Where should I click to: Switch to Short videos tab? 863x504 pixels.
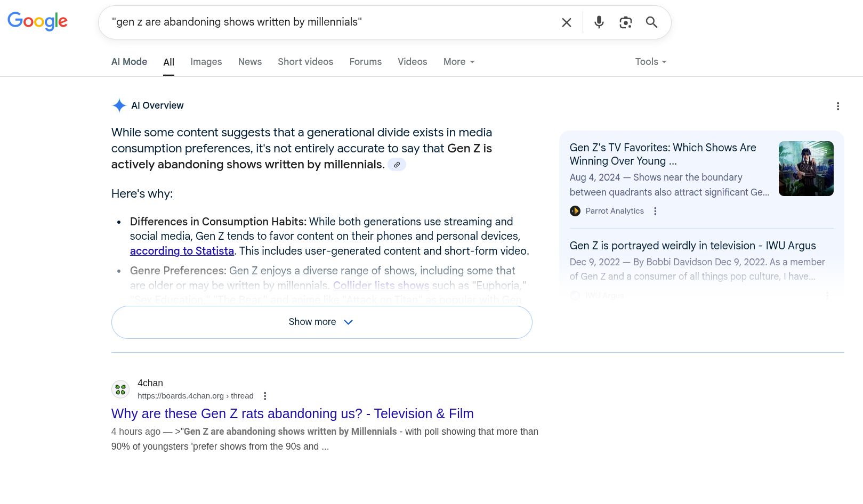tap(305, 62)
